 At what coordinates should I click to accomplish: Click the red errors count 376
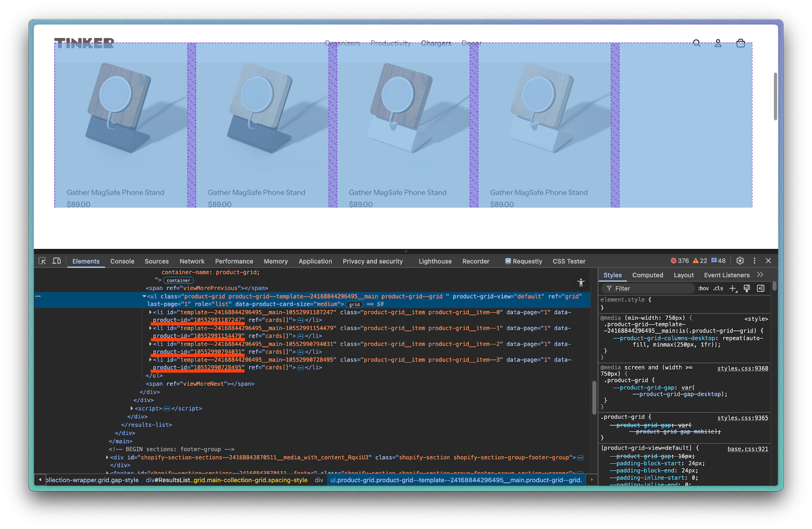(680, 261)
